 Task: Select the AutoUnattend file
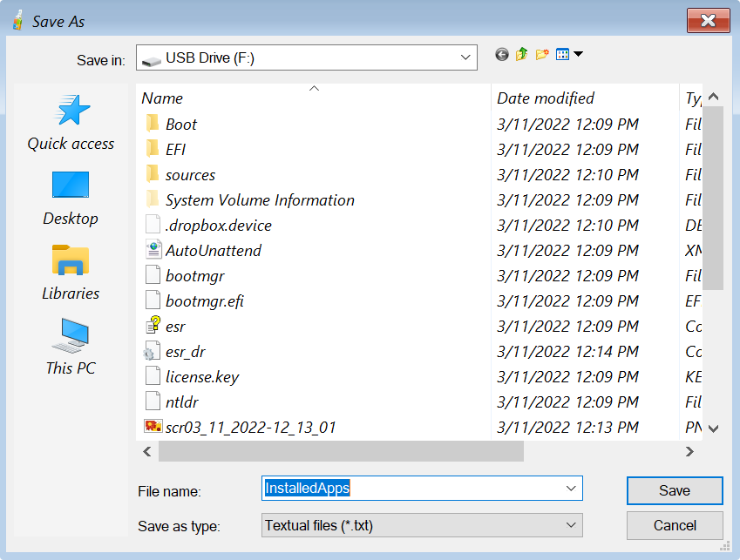[x=213, y=251]
